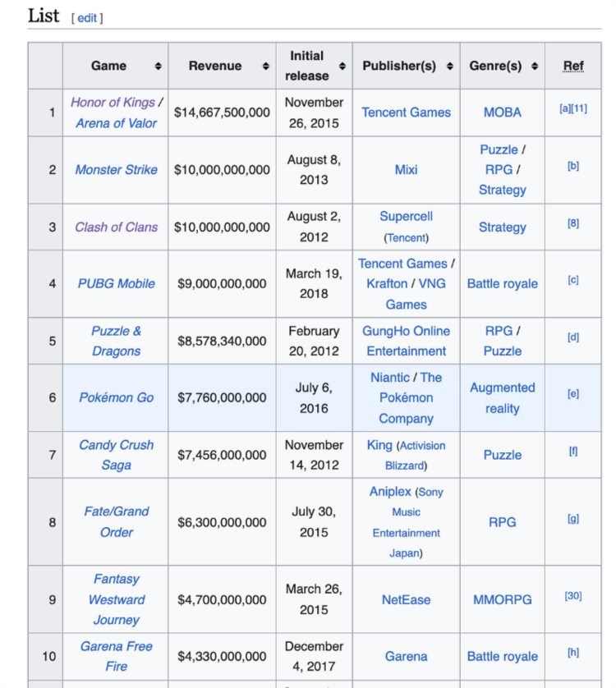Jump to reference note [b]
This screenshot has width=616, height=688.
[573, 166]
